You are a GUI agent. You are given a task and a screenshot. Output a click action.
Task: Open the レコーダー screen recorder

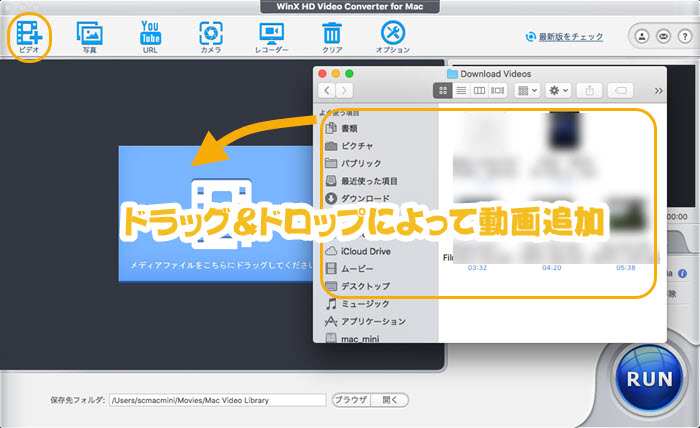click(271, 37)
